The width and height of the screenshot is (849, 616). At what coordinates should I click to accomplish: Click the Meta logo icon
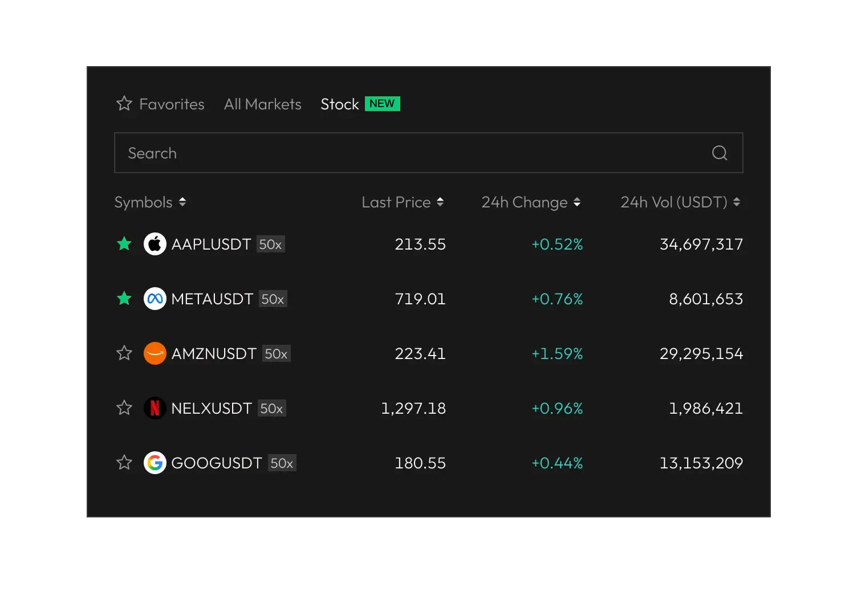(x=155, y=299)
